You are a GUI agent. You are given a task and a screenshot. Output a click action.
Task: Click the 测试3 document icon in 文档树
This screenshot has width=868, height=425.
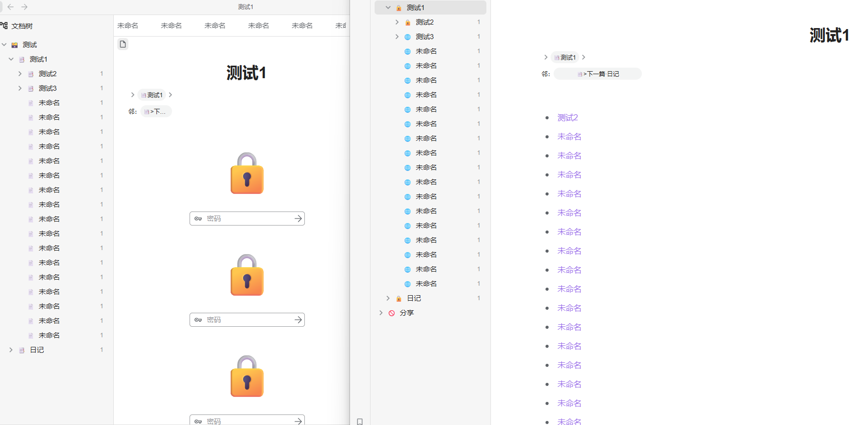point(31,89)
